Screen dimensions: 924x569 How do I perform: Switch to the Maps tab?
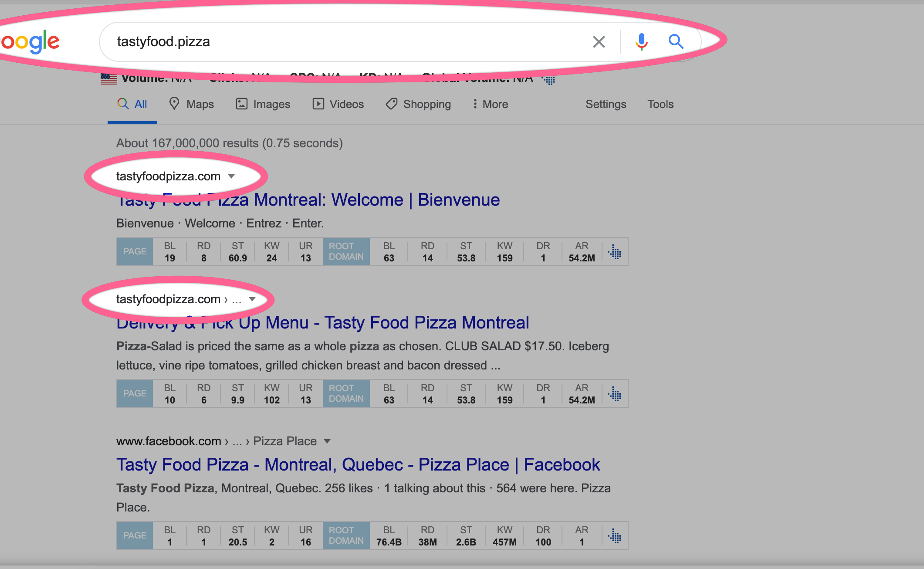point(192,104)
